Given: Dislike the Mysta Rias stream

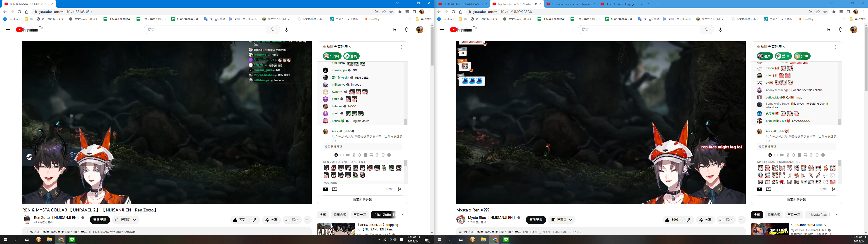Looking at the screenshot, I should [688, 220].
